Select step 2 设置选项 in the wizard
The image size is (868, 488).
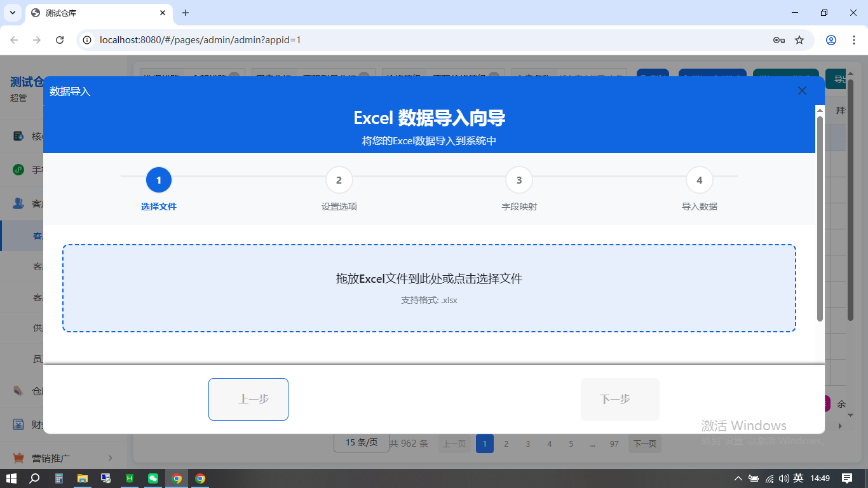[339, 180]
